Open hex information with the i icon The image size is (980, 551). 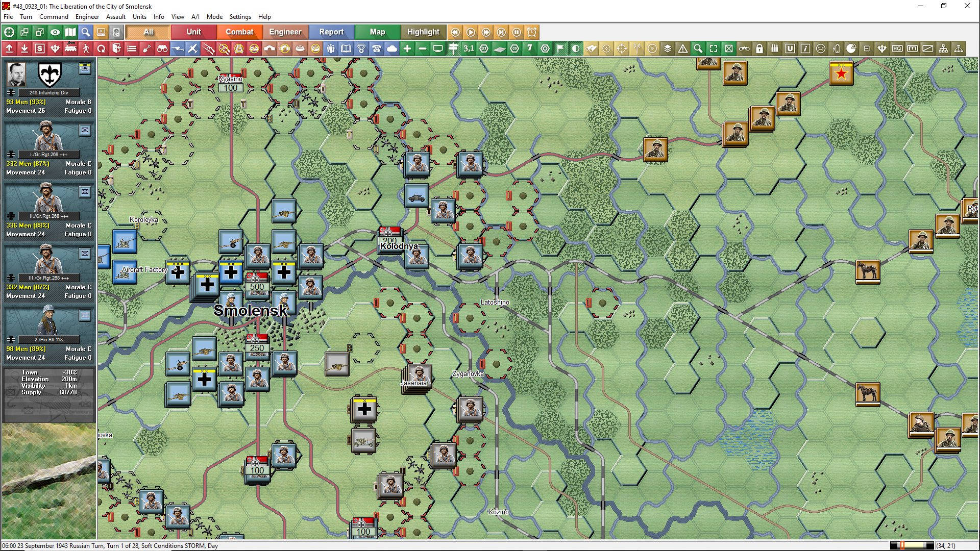pyautogui.click(x=805, y=48)
